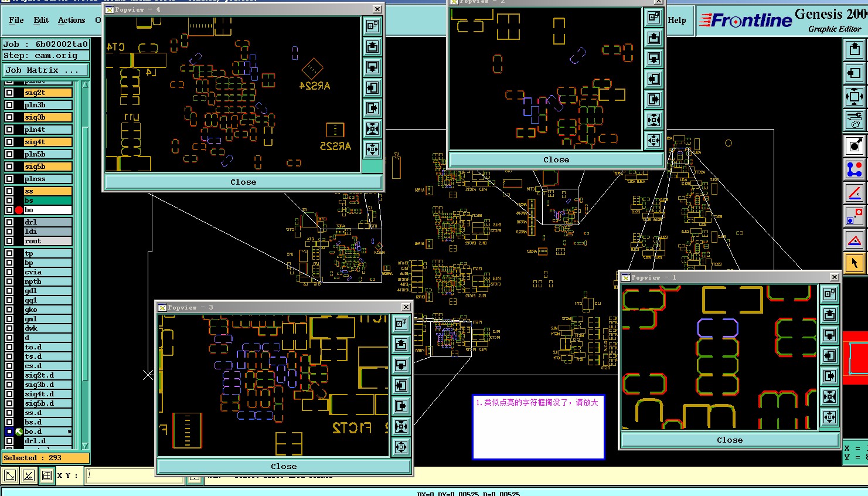Open the File menu
The height and width of the screenshot is (496, 868).
tap(16, 20)
